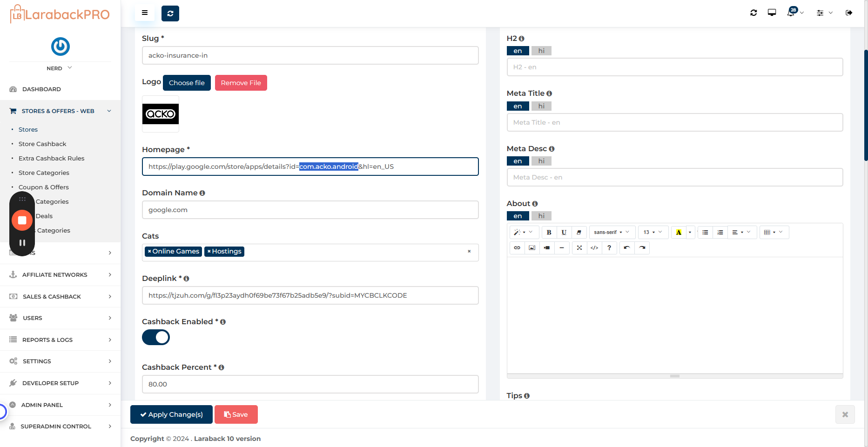The height and width of the screenshot is (447, 868).
Task: Toggle the editor fullscreen mode
Action: coord(579,247)
